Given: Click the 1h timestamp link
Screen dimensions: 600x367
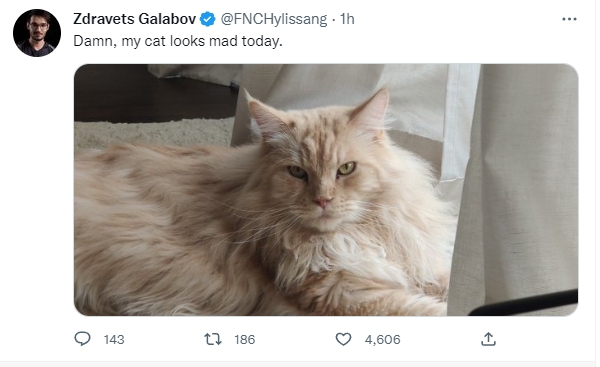Looking at the screenshot, I should [347, 19].
